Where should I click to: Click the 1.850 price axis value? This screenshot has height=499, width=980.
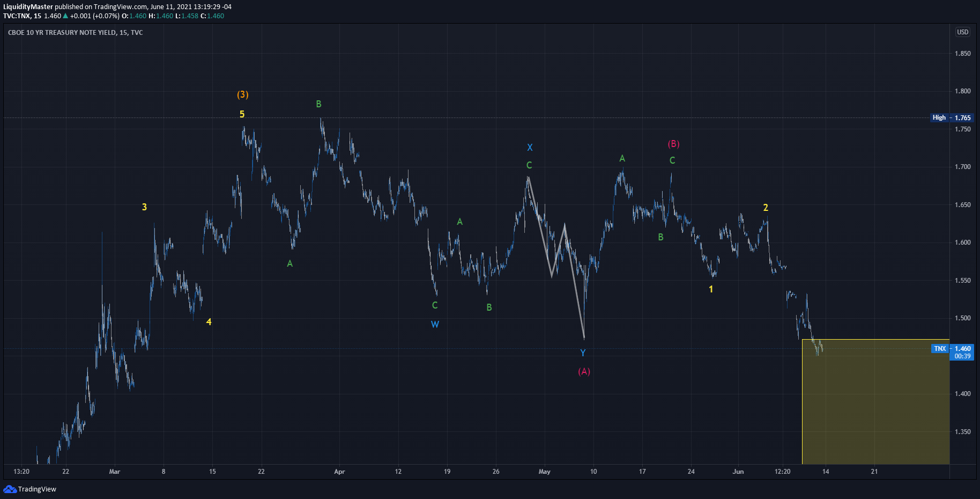coord(963,54)
